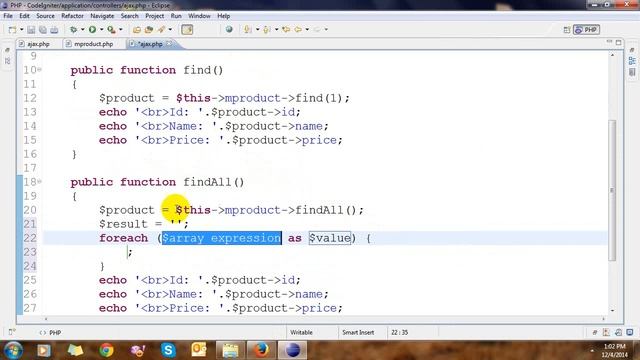Open the Window menu
The height and width of the screenshot is (360, 640).
(x=199, y=16)
